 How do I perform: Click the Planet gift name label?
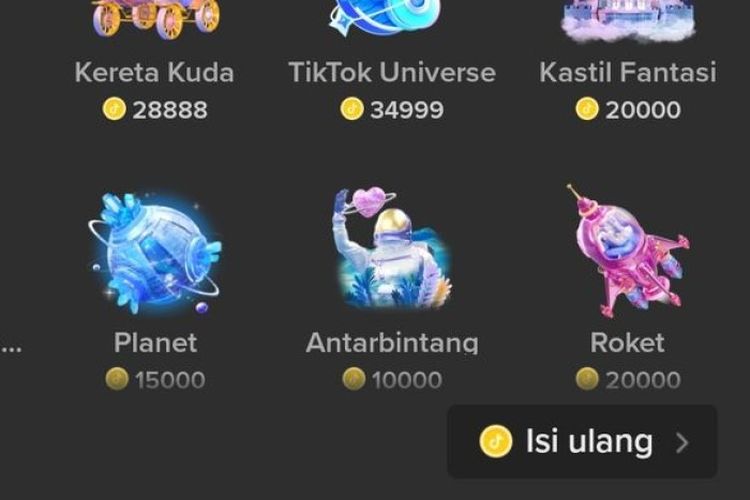[155, 343]
